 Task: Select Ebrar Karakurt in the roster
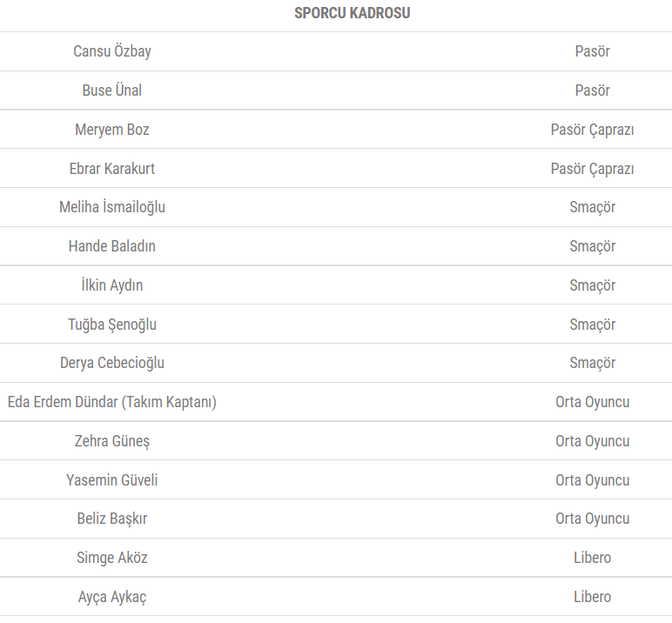(112, 169)
